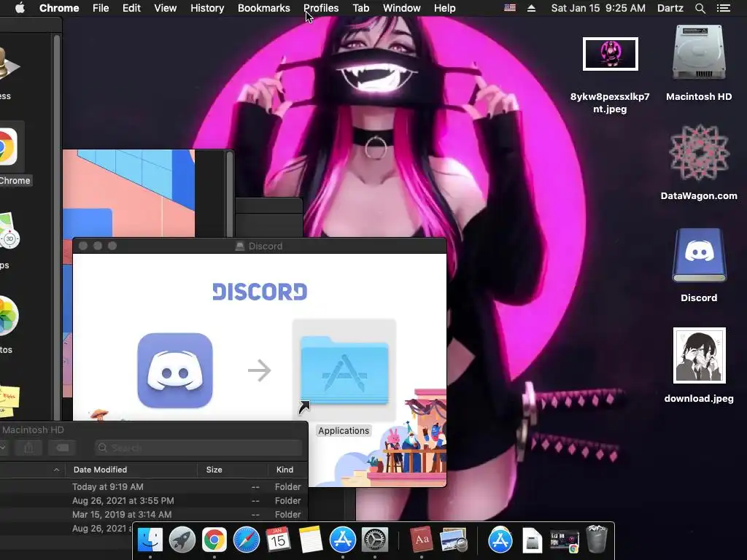The width and height of the screenshot is (747, 560).
Task: Click Chrome icon in left apps window
Action: pos(7,147)
